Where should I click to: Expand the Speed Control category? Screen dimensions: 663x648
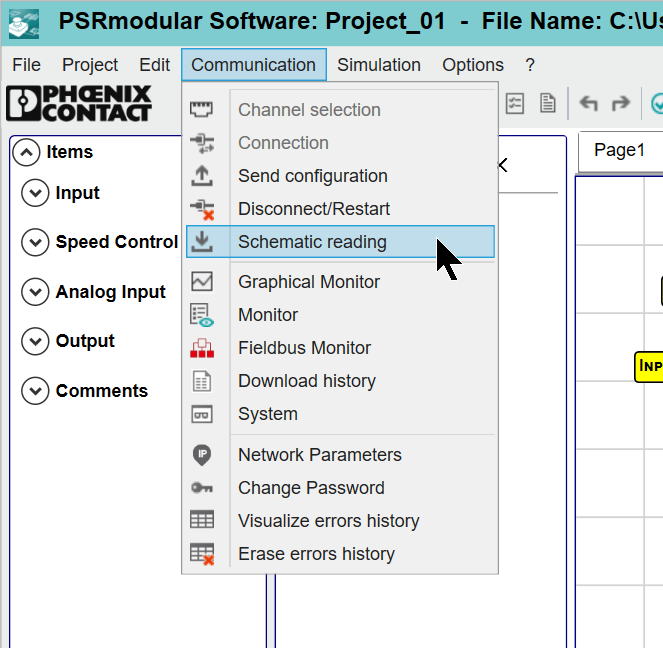click(35, 242)
